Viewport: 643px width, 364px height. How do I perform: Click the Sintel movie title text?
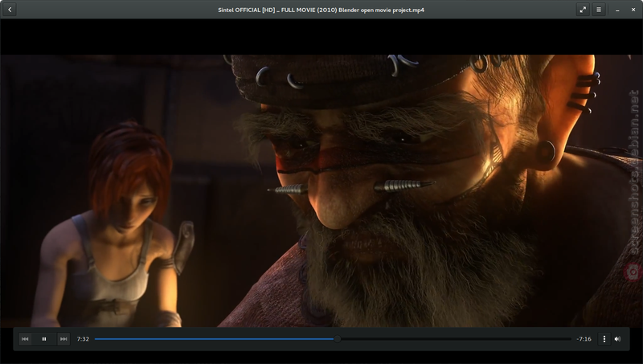(321, 10)
